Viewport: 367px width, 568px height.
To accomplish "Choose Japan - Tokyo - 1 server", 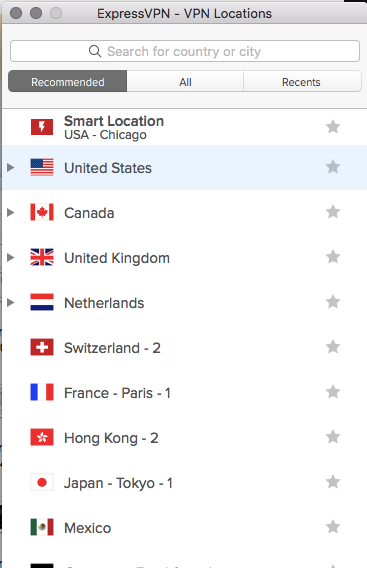I will (x=185, y=483).
